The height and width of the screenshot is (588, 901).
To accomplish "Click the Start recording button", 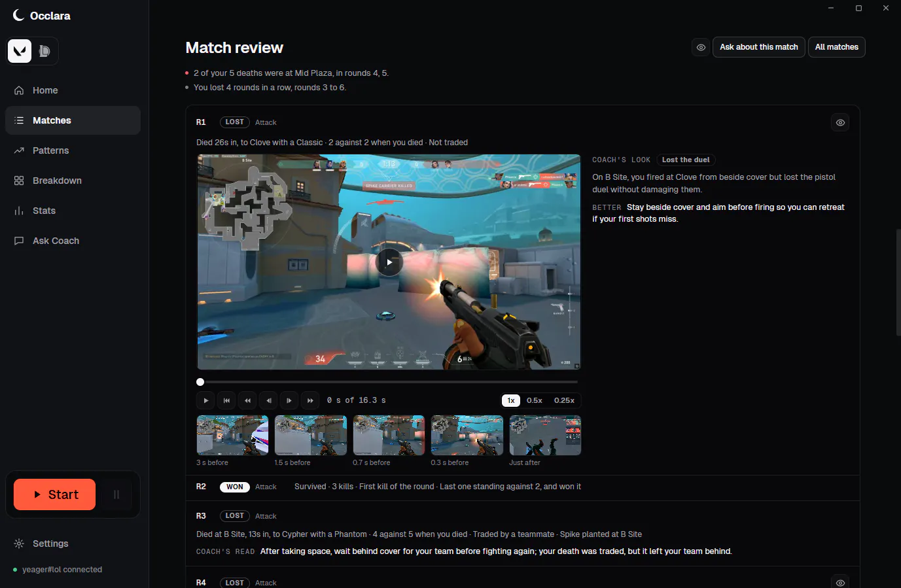I will 54,494.
